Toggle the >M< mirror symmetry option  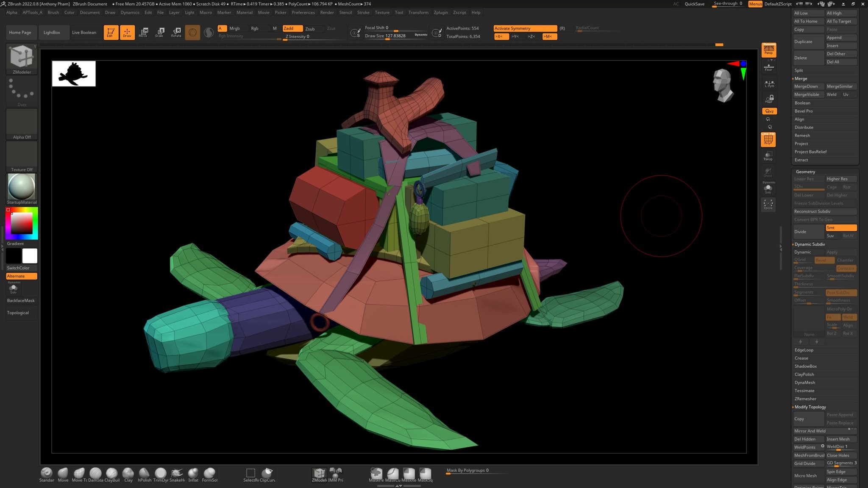549,36
